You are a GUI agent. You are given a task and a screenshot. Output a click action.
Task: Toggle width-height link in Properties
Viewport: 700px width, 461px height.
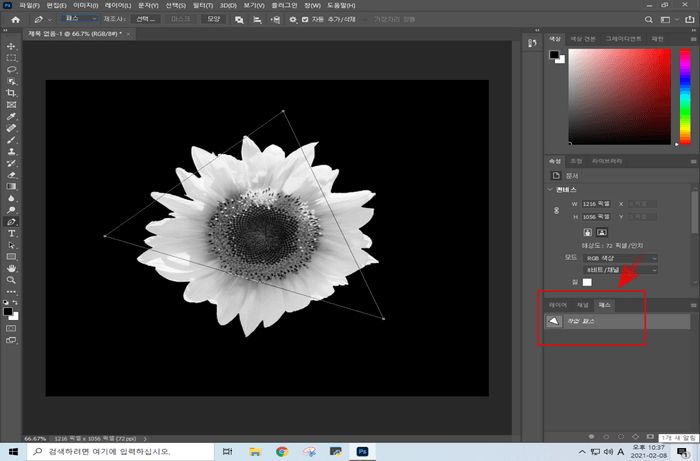tap(554, 211)
